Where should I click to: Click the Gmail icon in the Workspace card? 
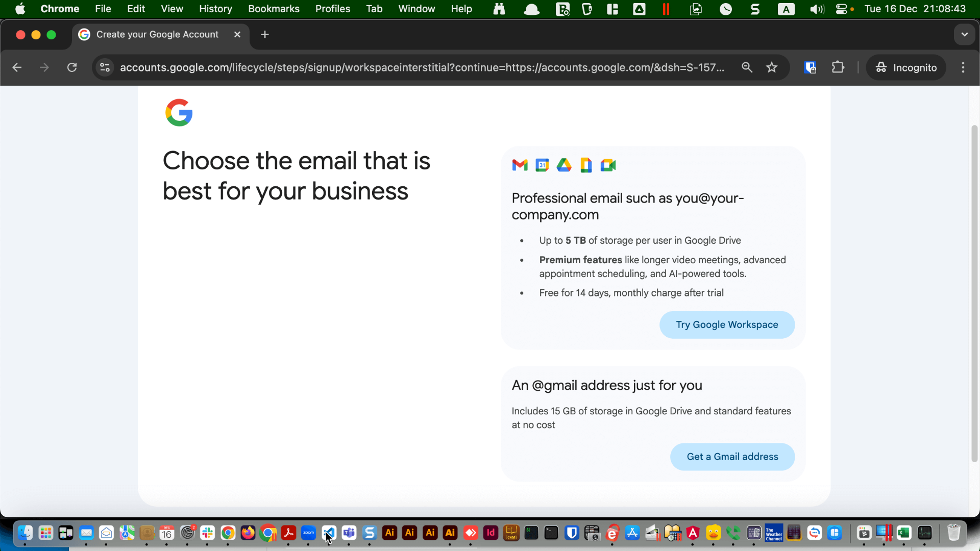(520, 165)
